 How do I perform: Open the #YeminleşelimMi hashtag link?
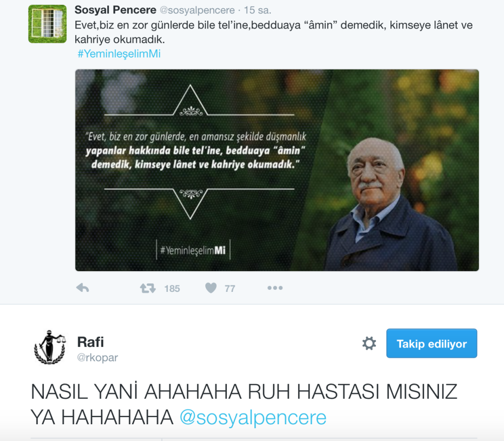pyautogui.click(x=119, y=54)
